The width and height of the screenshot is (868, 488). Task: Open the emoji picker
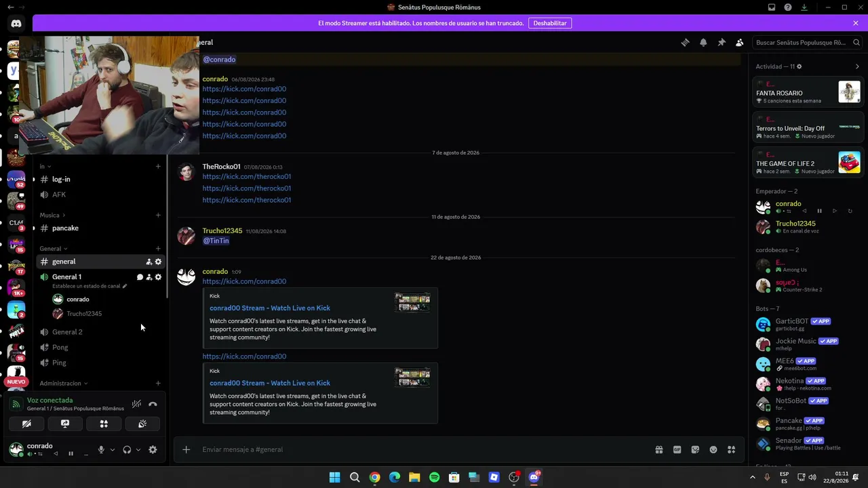pyautogui.click(x=713, y=449)
